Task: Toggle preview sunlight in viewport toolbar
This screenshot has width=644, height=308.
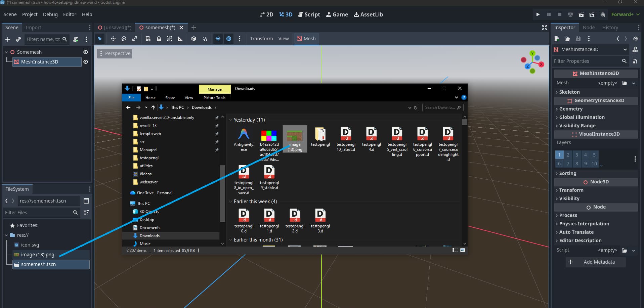Action: tap(218, 39)
